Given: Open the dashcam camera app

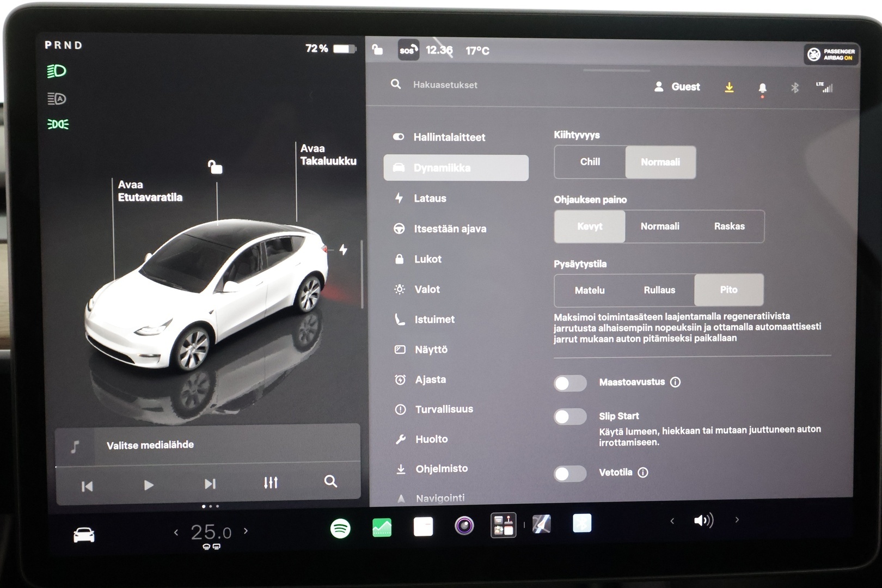Looking at the screenshot, I should (464, 526).
